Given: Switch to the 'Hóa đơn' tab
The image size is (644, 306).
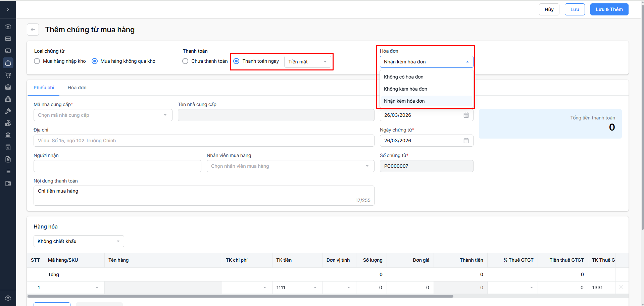Looking at the screenshot, I should coord(77,88).
